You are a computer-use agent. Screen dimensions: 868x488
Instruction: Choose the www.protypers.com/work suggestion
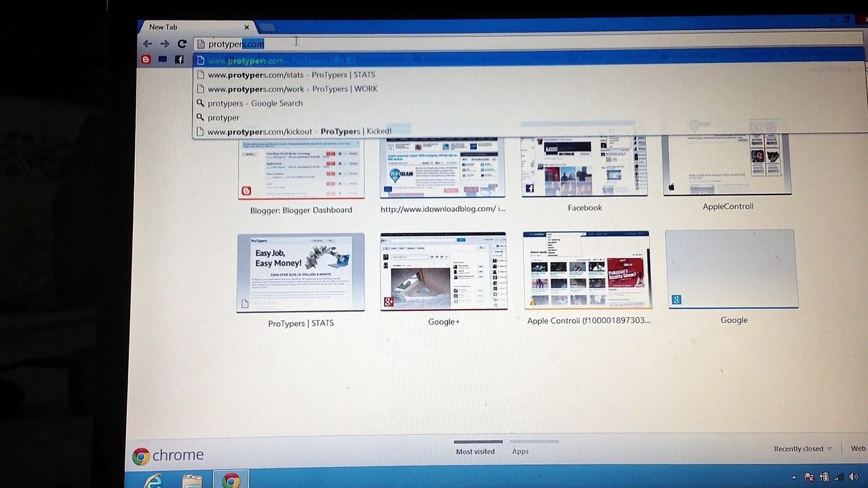click(529, 89)
